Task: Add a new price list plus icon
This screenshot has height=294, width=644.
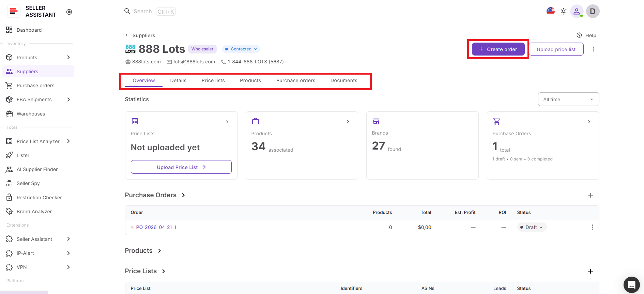Action: click(x=591, y=271)
